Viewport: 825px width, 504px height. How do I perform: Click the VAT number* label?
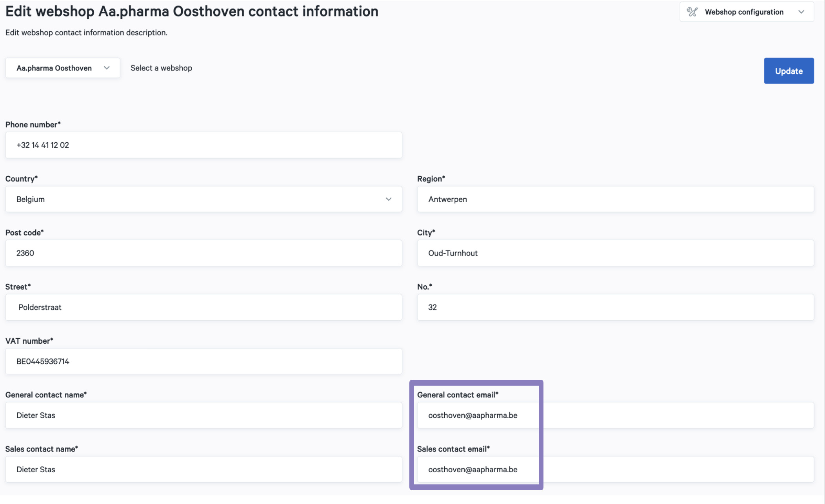[x=29, y=341]
